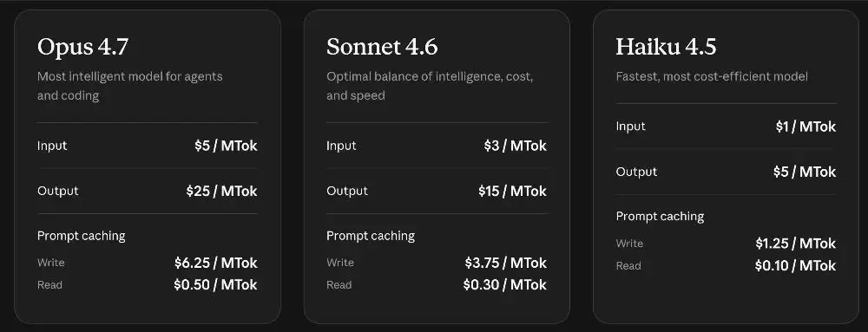Click Opus cache write price $6.25 / MTok

pos(216,263)
